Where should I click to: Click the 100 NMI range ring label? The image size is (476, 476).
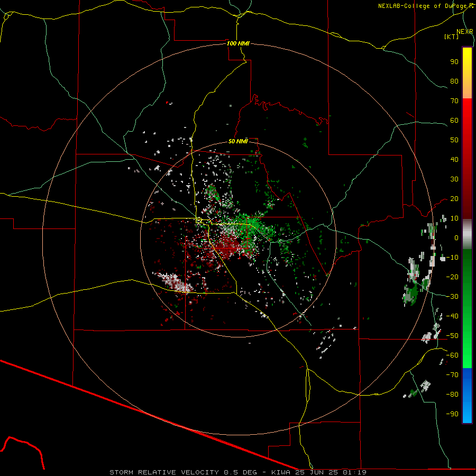pos(238,43)
